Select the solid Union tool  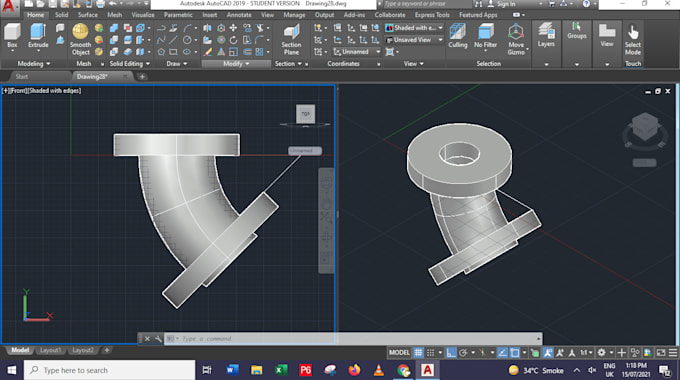click(114, 28)
